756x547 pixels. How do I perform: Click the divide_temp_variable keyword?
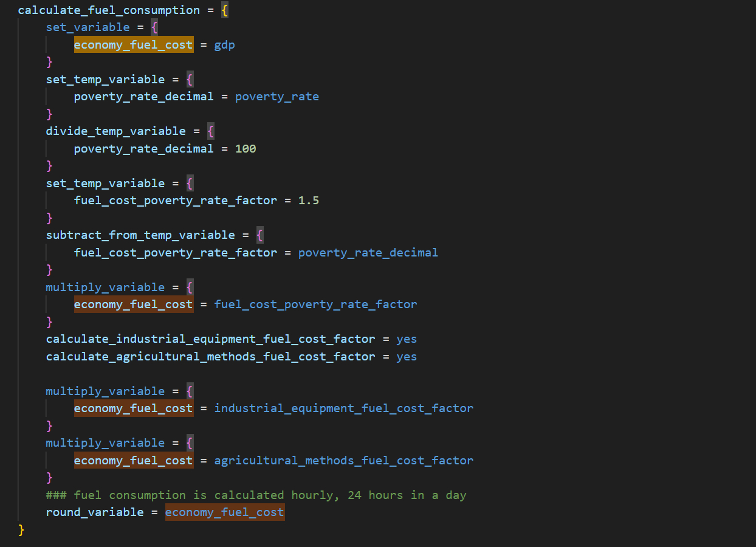[116, 131]
